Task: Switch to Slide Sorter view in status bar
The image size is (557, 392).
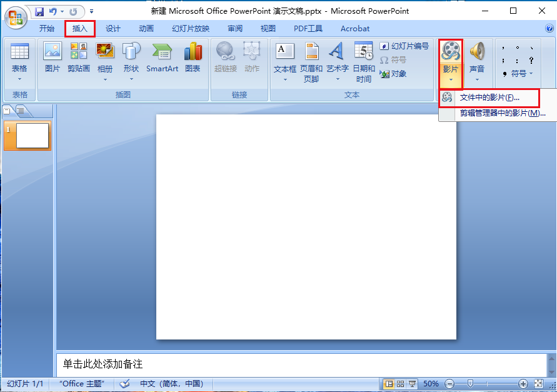Action: 401,384
